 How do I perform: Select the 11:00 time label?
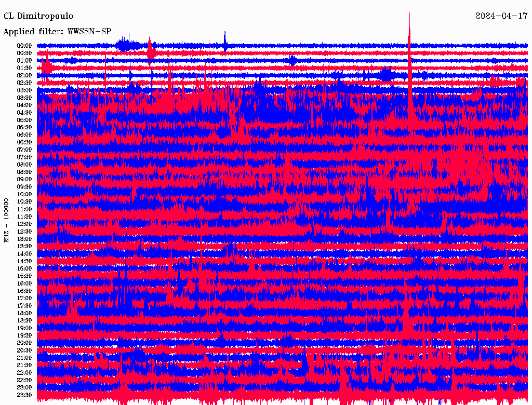point(24,209)
